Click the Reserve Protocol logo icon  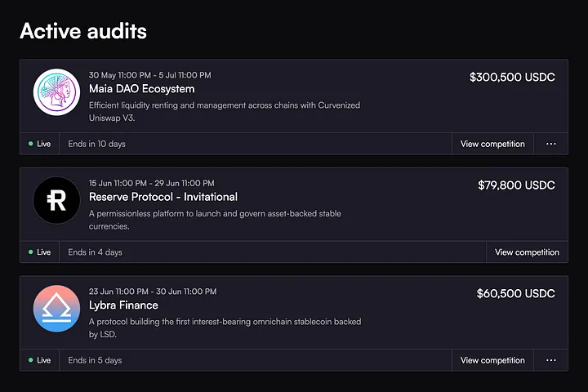coord(56,200)
